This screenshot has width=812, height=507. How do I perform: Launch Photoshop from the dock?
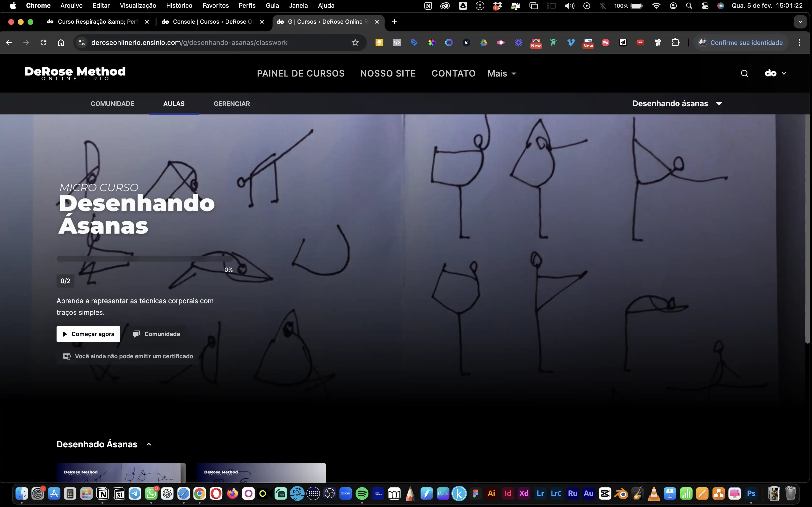tap(751, 493)
